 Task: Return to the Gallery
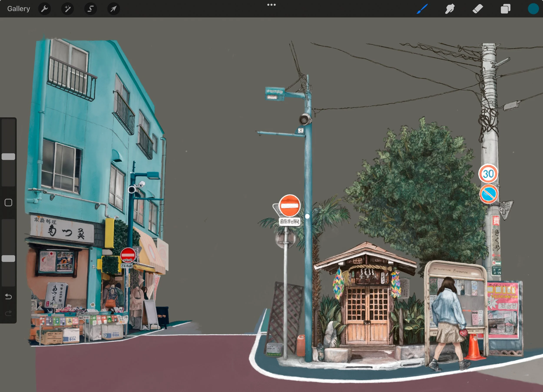(x=18, y=9)
